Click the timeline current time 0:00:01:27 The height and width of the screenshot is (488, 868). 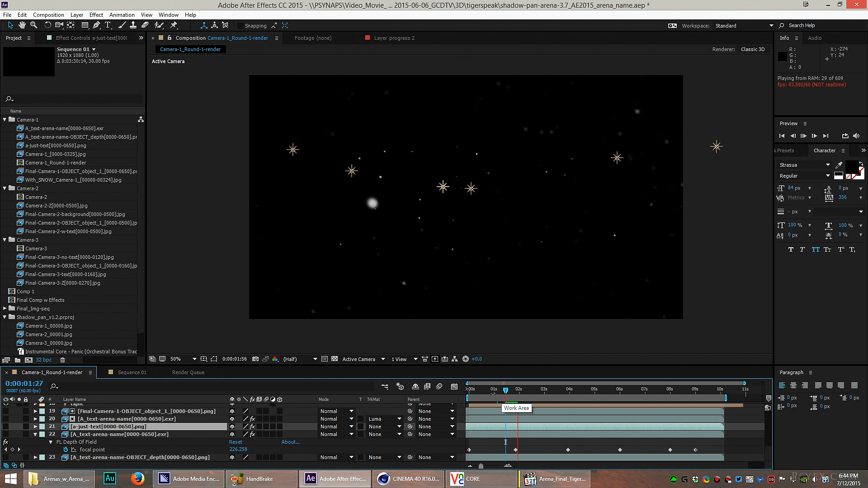click(x=24, y=384)
